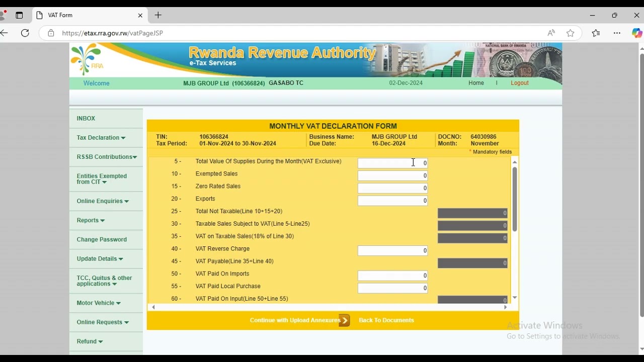644x362 pixels.
Task: Click the Exempted Sales input field
Action: [393, 176]
